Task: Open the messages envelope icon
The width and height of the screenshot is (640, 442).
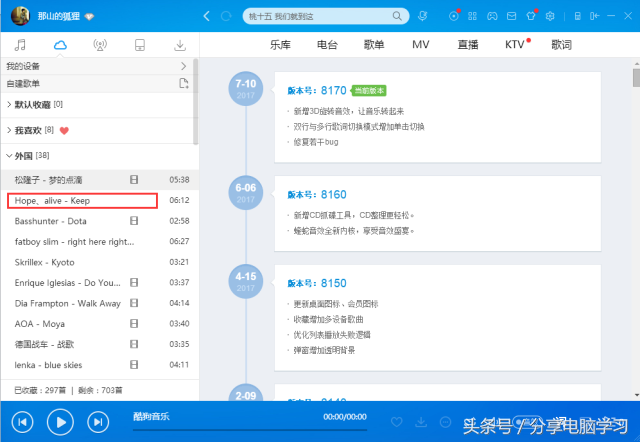Action: click(x=511, y=16)
